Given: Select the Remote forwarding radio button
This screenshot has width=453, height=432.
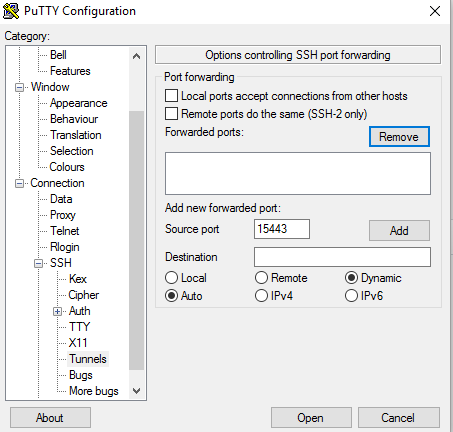Looking at the screenshot, I should click(261, 278).
